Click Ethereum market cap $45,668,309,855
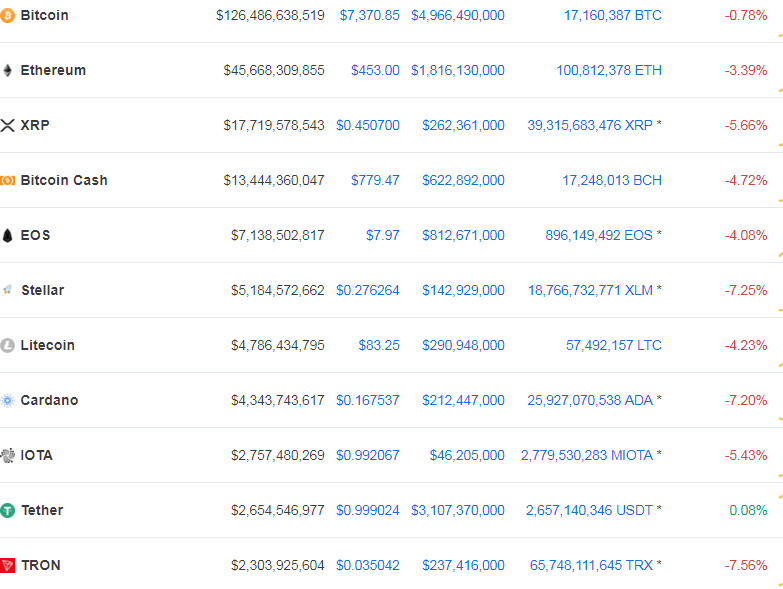This screenshot has height=589, width=783. [274, 70]
